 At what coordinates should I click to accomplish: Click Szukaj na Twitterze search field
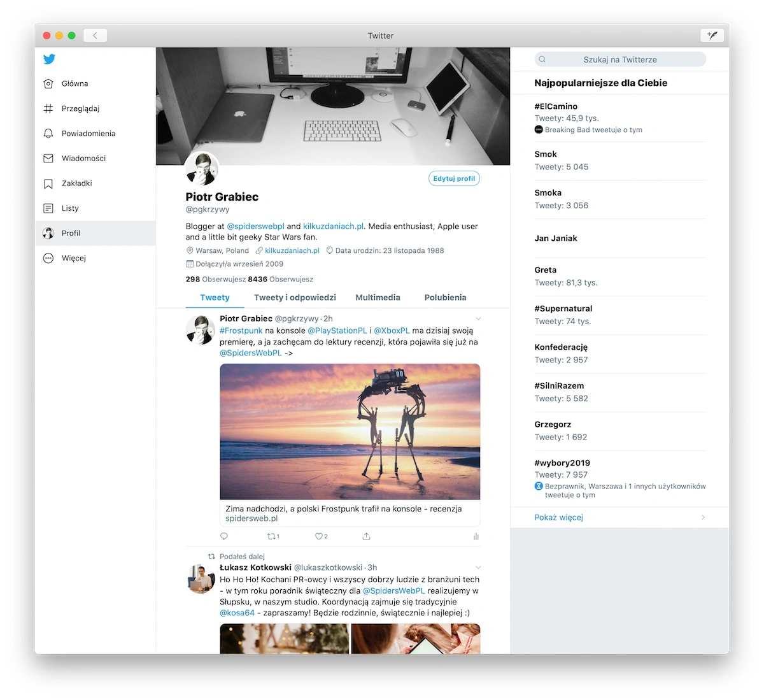pos(620,59)
